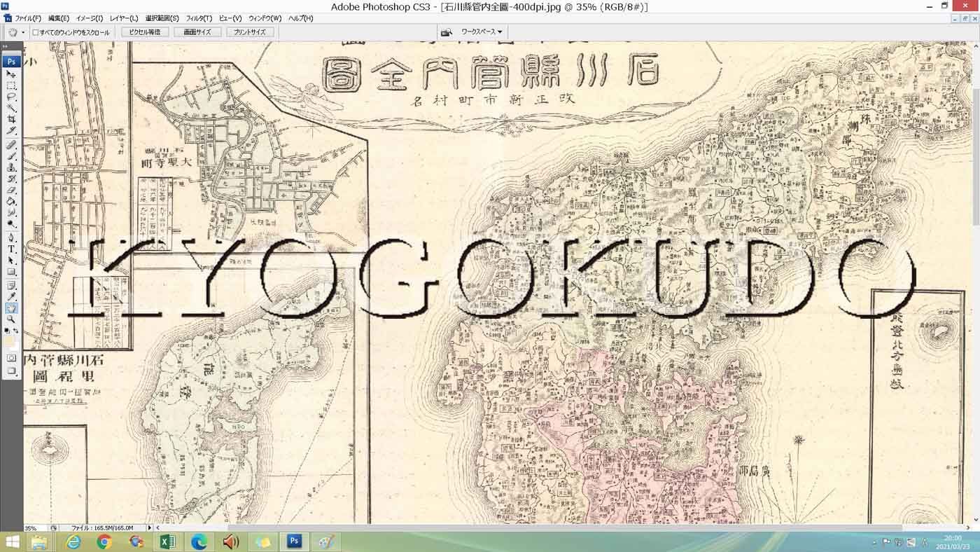Select the Notes tool

pos(11,285)
